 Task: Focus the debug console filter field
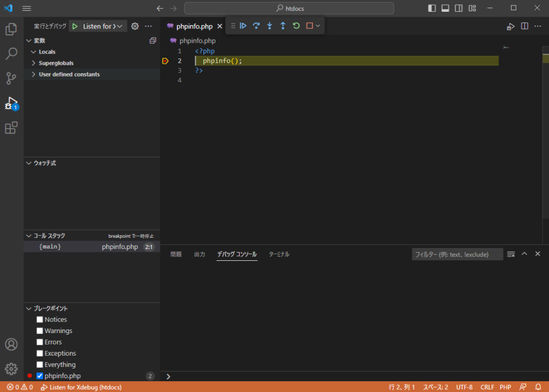(x=457, y=254)
